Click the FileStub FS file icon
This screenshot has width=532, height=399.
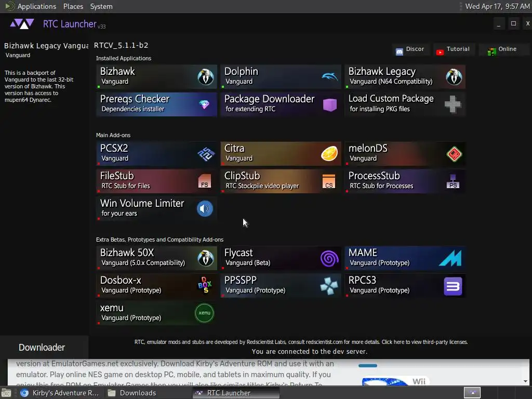point(205,181)
